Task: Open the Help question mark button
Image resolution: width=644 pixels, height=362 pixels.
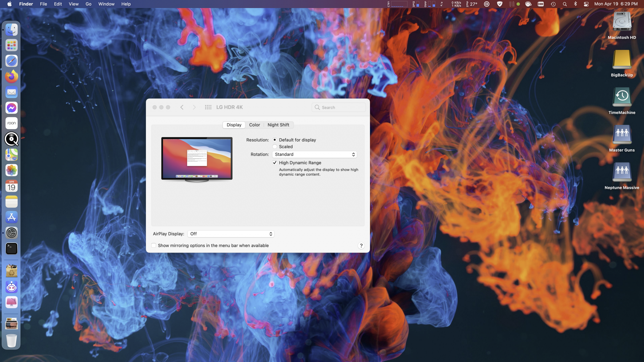Action: (361, 246)
